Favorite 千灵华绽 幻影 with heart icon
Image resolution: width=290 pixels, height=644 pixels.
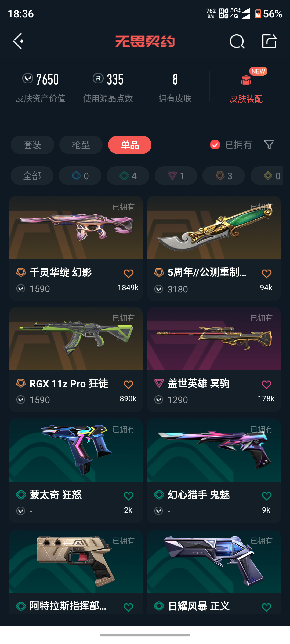tap(129, 274)
